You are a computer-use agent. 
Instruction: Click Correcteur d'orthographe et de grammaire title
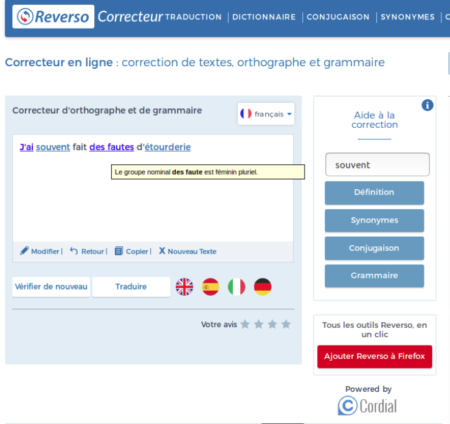click(107, 110)
